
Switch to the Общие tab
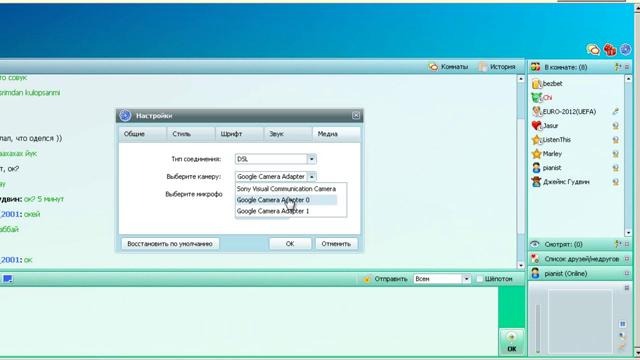coord(142,134)
